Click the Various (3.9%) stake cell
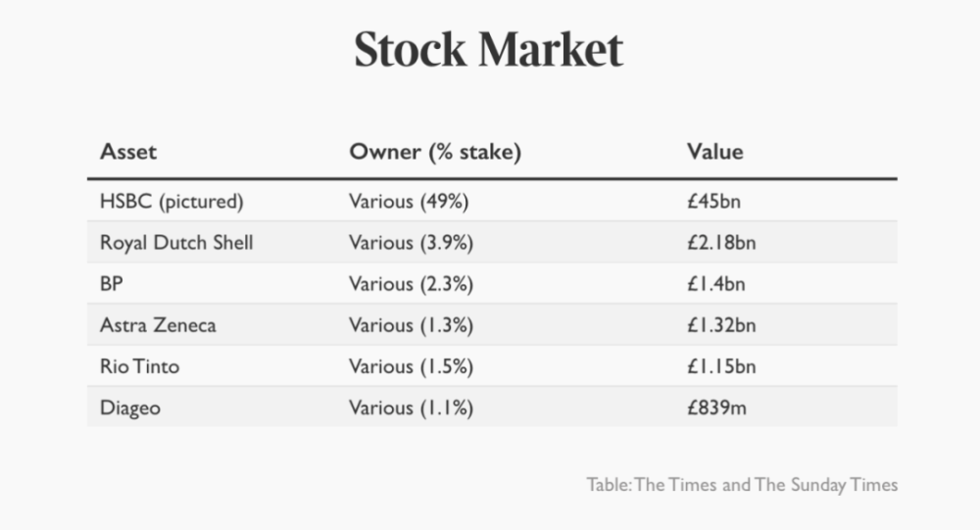 (x=412, y=243)
